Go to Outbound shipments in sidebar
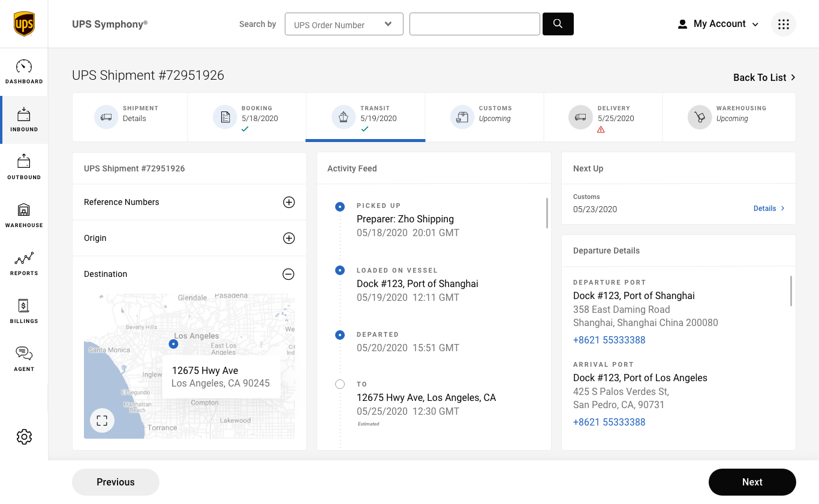The width and height of the screenshot is (819, 504). coord(24,162)
